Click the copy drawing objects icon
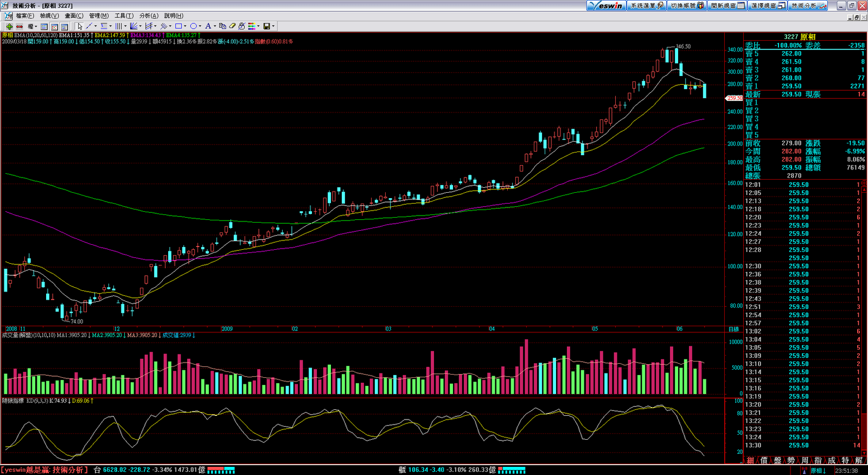Image resolution: width=868 pixels, height=475 pixels. (x=223, y=26)
